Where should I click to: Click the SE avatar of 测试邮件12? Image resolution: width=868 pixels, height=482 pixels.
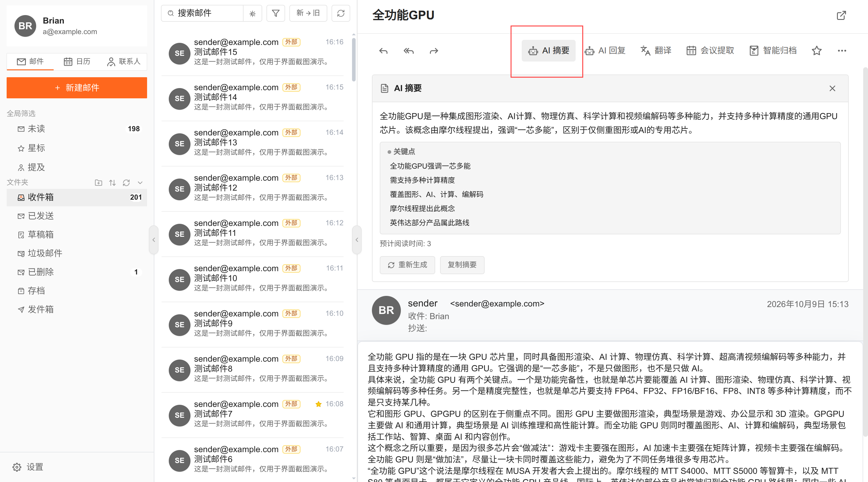(179, 189)
